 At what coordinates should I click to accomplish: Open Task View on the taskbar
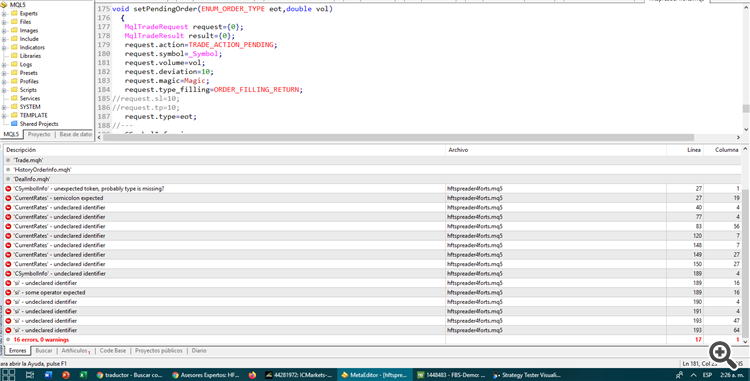pyautogui.click(x=30, y=375)
